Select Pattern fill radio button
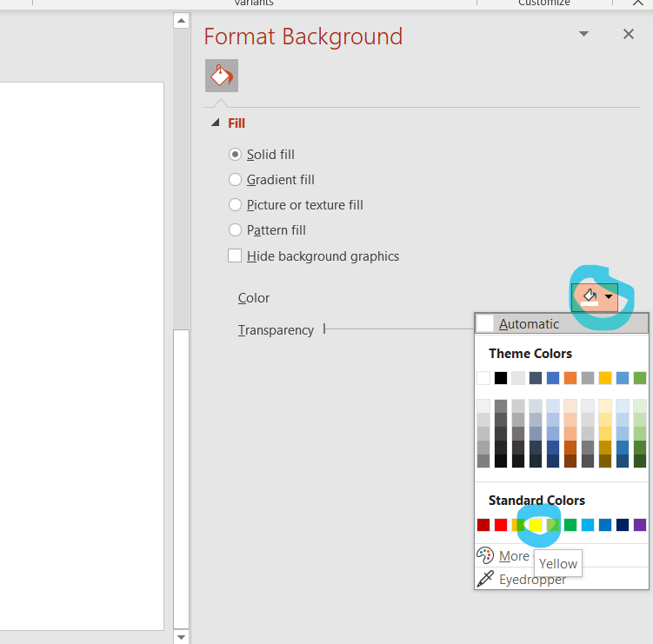Viewport: 653px width, 644px height. click(235, 230)
